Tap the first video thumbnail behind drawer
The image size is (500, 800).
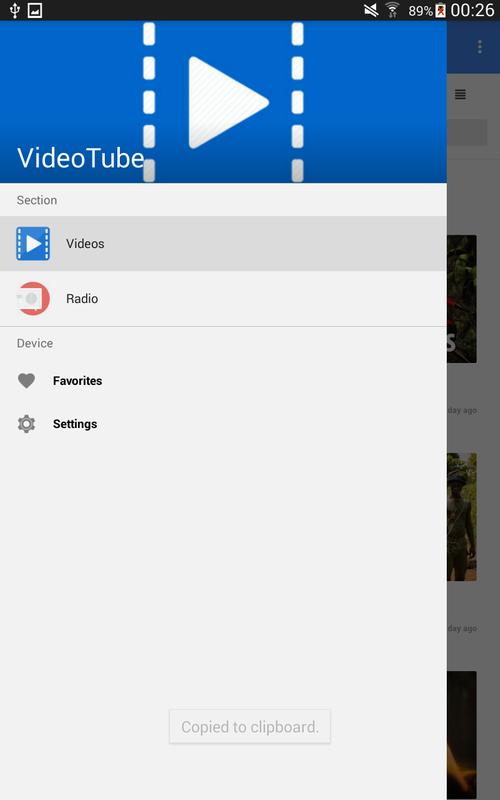(x=462, y=299)
